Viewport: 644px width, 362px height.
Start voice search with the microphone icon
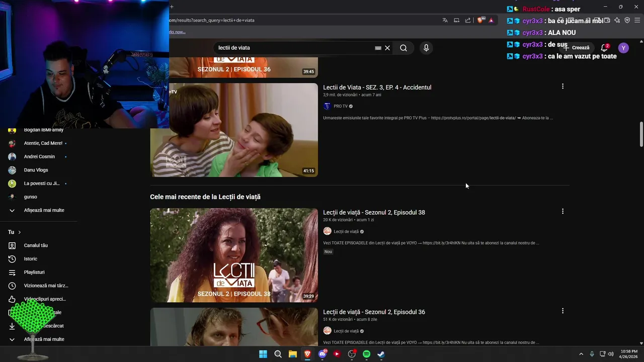click(x=426, y=48)
